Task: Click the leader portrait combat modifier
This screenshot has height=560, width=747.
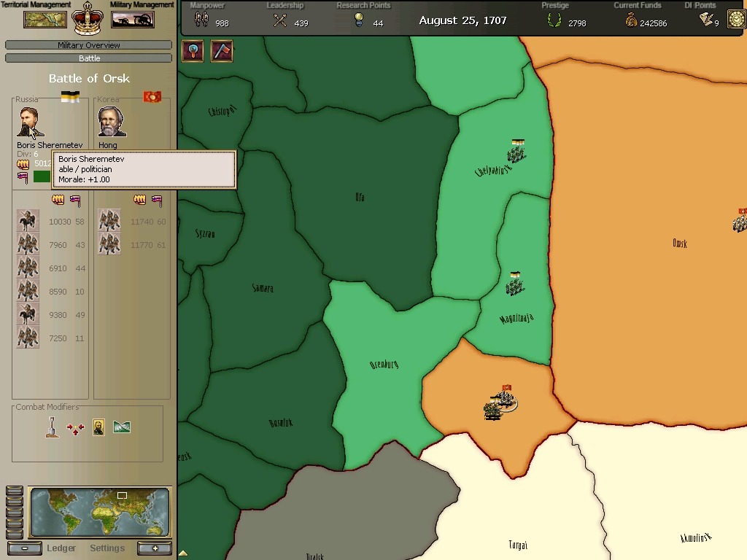Action: coord(98,427)
